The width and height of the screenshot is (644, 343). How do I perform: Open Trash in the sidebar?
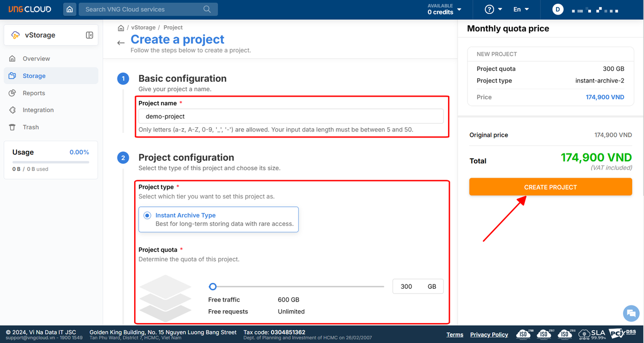point(31,127)
